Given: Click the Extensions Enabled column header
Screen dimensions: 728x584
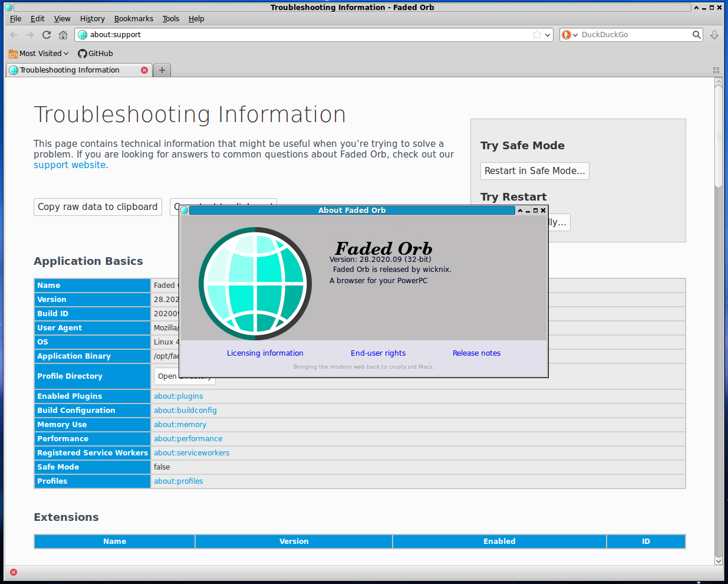Looking at the screenshot, I should click(499, 542).
